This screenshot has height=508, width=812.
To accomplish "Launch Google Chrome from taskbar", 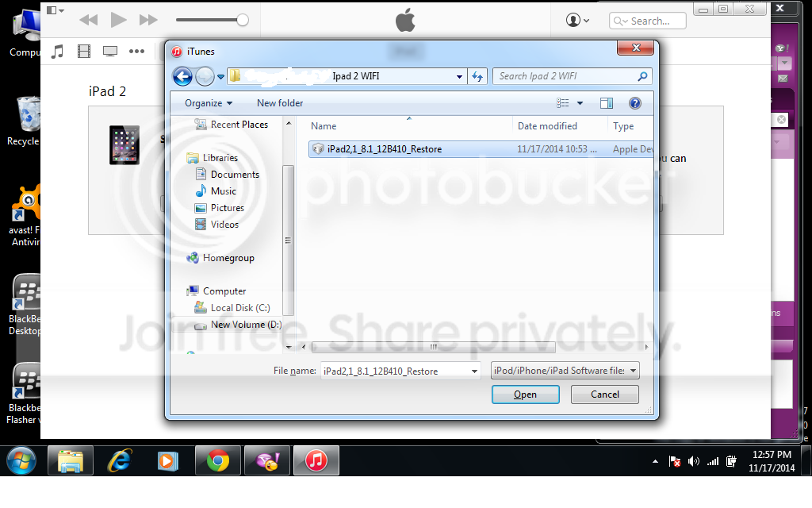I will coord(218,460).
